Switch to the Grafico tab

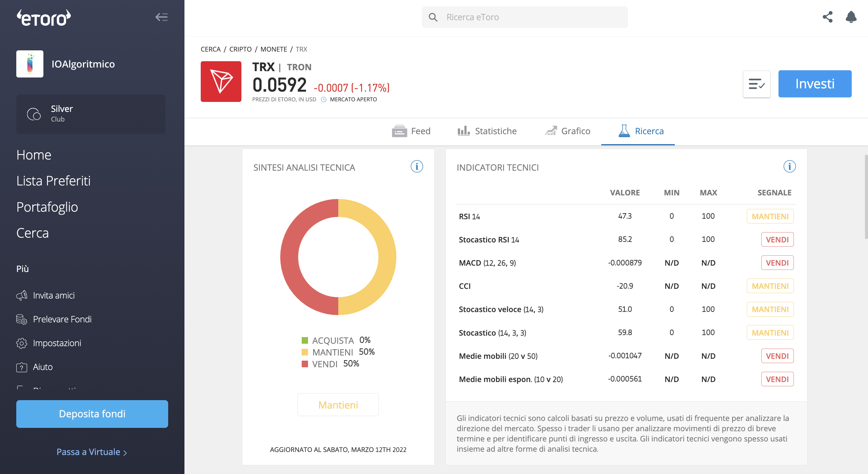pos(568,131)
